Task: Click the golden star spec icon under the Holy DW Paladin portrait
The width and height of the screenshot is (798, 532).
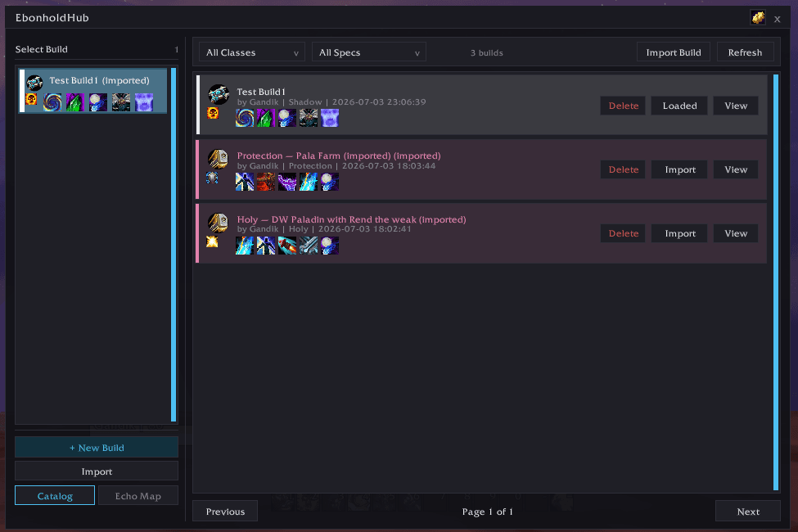Action: [x=212, y=241]
